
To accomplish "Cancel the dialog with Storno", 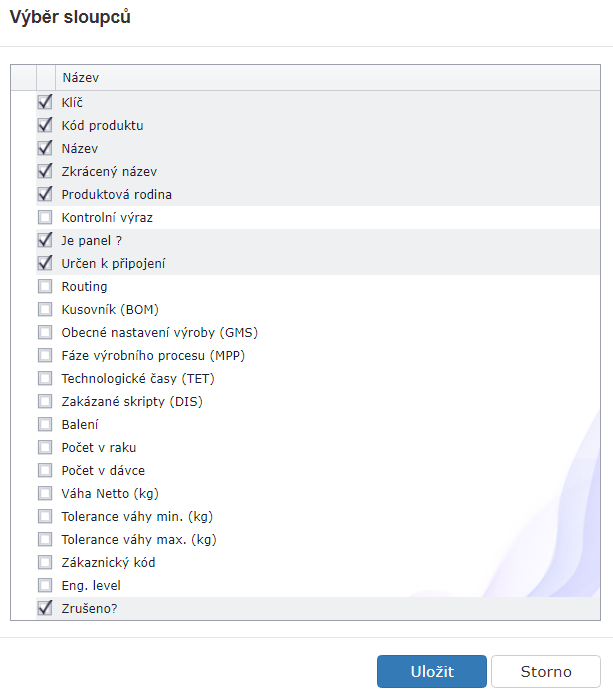I will pyautogui.click(x=546, y=672).
